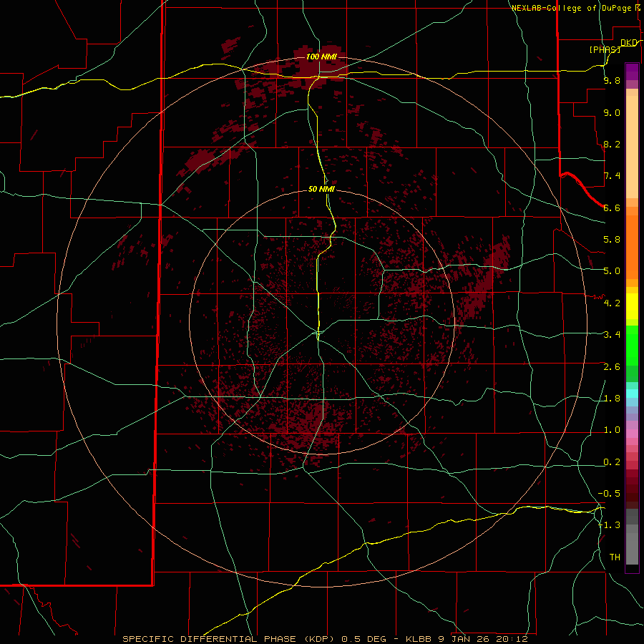Select the "-1.3" legend scale value

609,525
